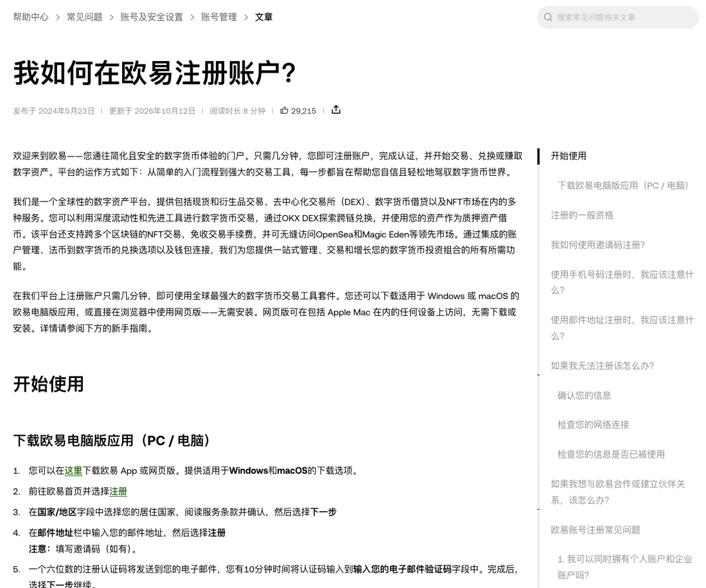
Task: Open 确认您的信息 sidebar entry
Action: click(585, 395)
